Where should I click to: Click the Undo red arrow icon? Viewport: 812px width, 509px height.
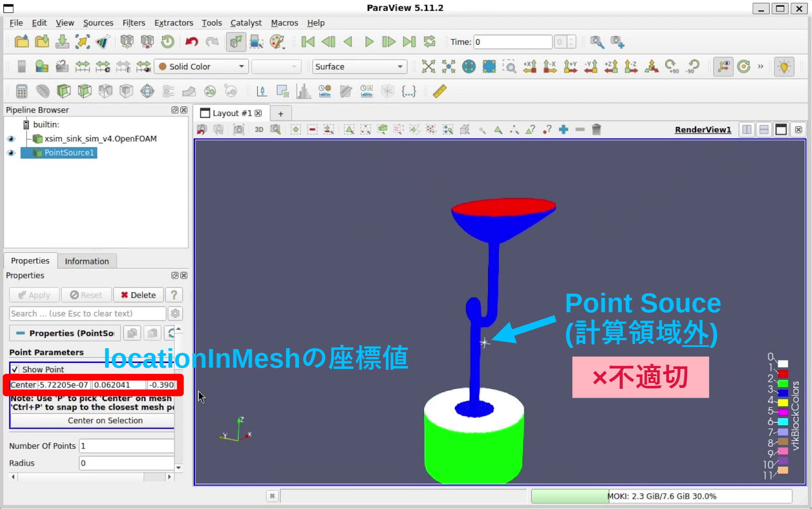click(192, 41)
